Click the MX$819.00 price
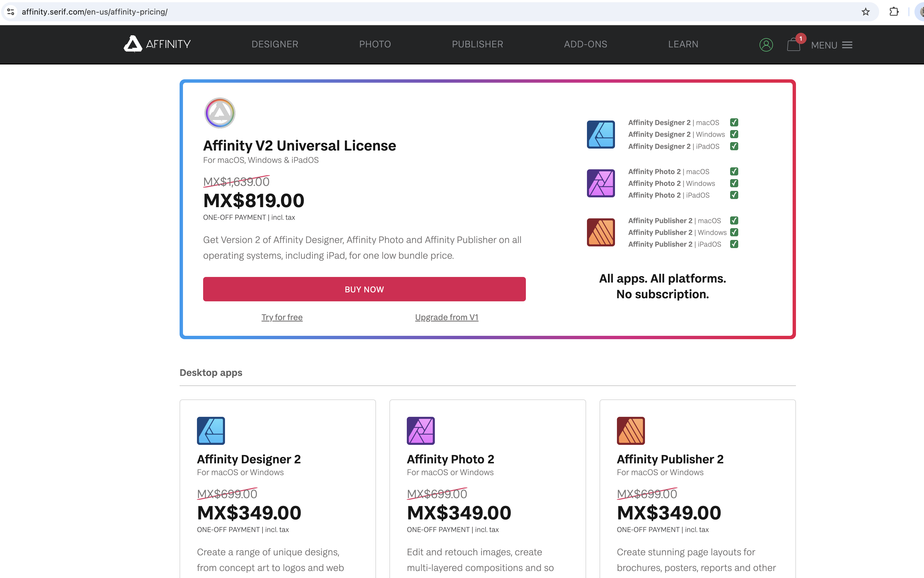Screen dimensions: 924x578 [x=254, y=201]
